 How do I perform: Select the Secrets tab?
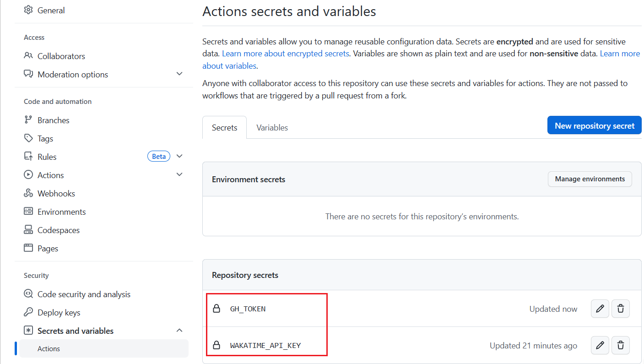[x=224, y=128]
